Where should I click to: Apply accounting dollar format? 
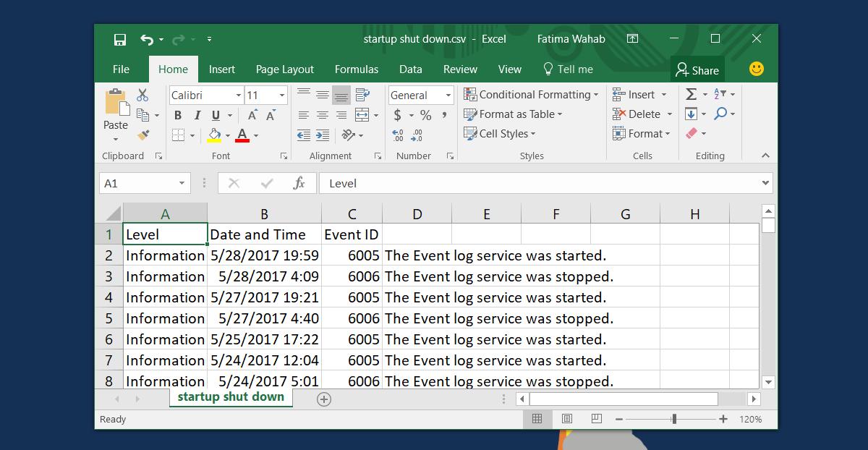pos(397,115)
